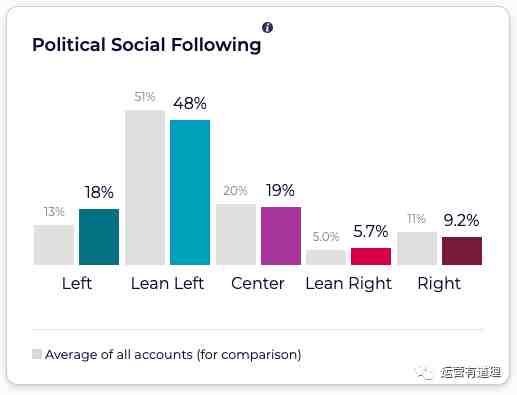
Task: Click the 9.2% value label
Action: [461, 220]
